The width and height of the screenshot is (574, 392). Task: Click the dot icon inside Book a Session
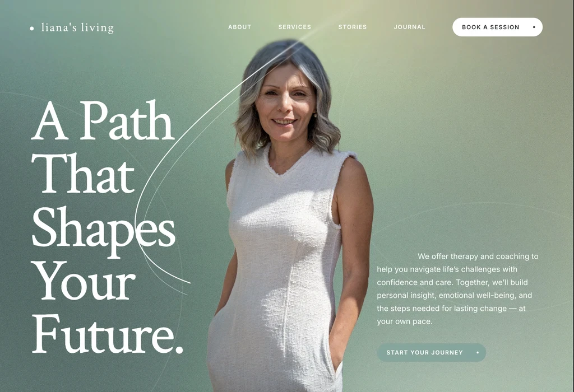click(x=534, y=27)
